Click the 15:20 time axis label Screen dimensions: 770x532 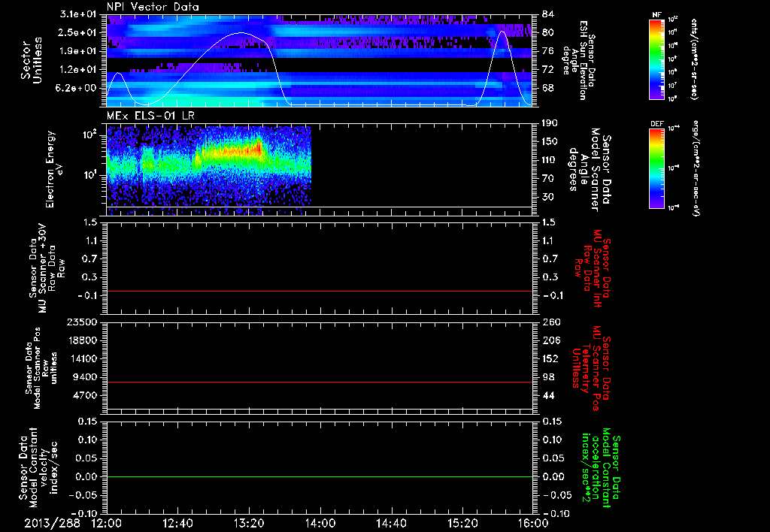462,523
